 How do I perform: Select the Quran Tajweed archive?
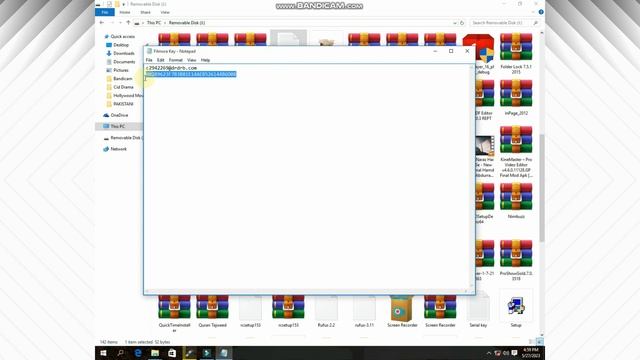click(x=212, y=312)
